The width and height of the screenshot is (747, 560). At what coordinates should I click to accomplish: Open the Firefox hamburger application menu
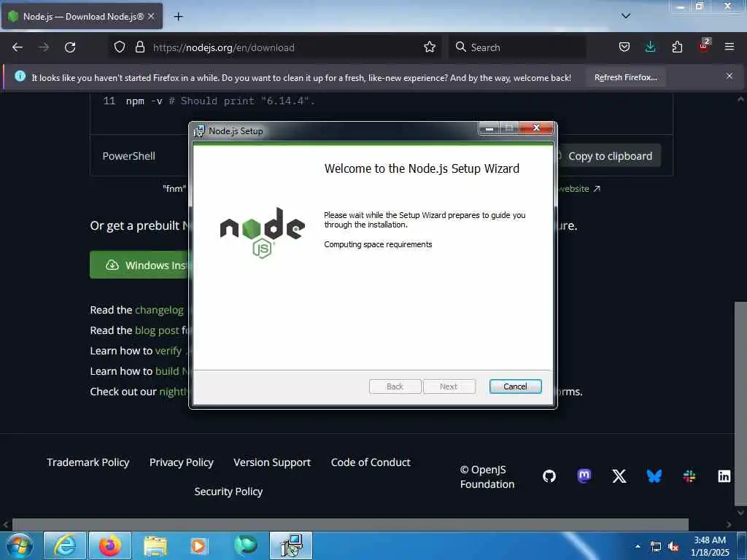point(729,47)
